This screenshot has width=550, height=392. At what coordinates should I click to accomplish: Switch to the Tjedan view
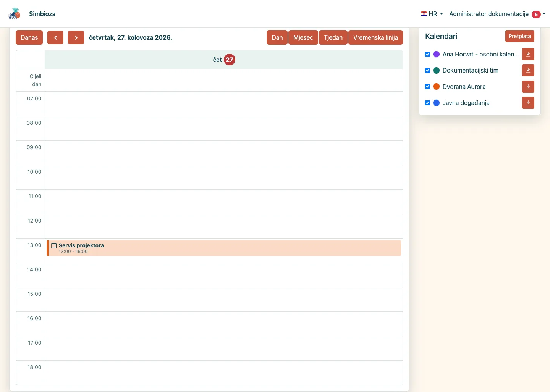333,37
